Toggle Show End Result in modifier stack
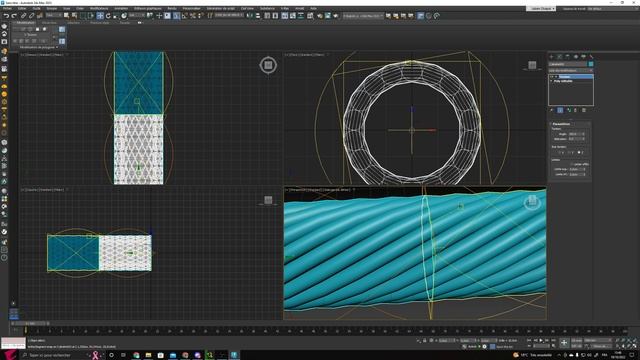 [560, 110]
